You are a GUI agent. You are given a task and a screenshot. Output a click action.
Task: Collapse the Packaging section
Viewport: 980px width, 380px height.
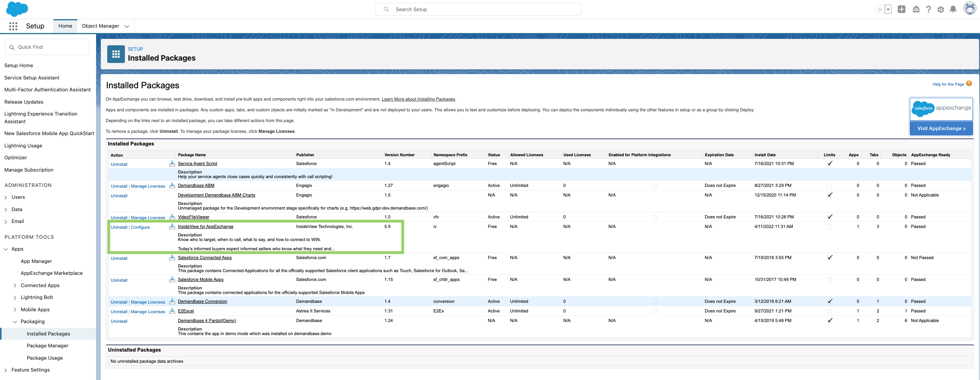click(15, 322)
